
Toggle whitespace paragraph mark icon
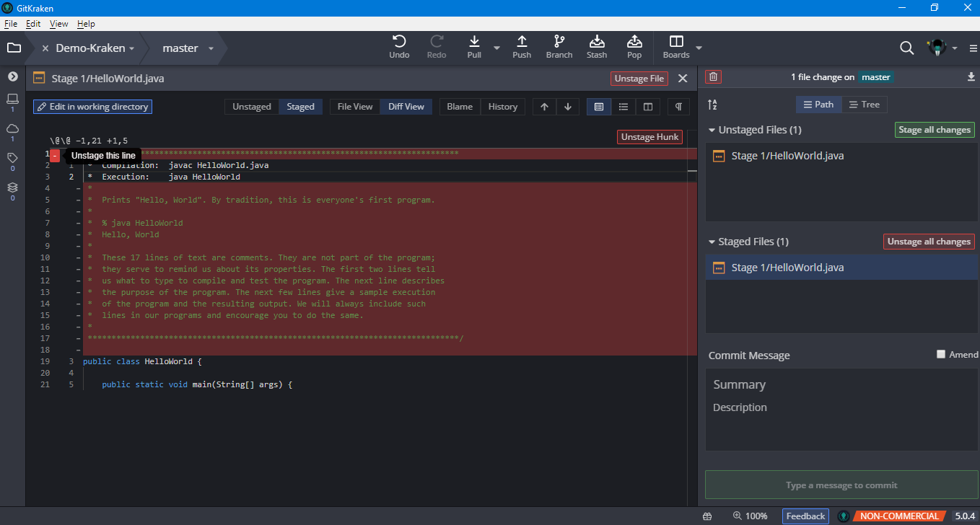pos(678,107)
